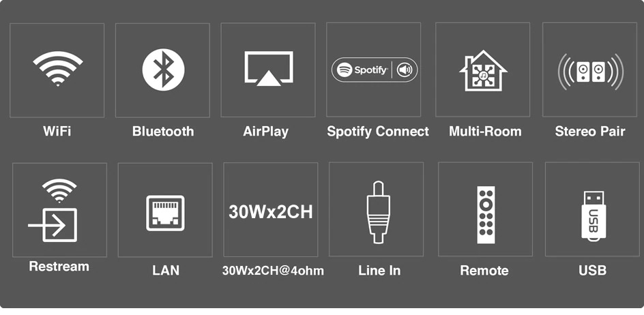This screenshot has width=644, height=315.
Task: Select the Remote control icon
Action: tap(486, 215)
